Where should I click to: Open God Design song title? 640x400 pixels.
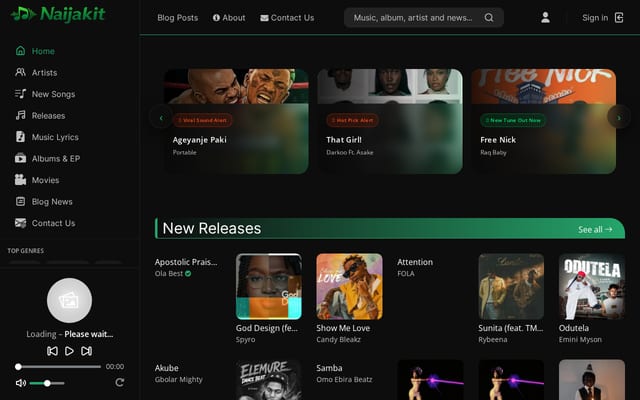(267, 328)
